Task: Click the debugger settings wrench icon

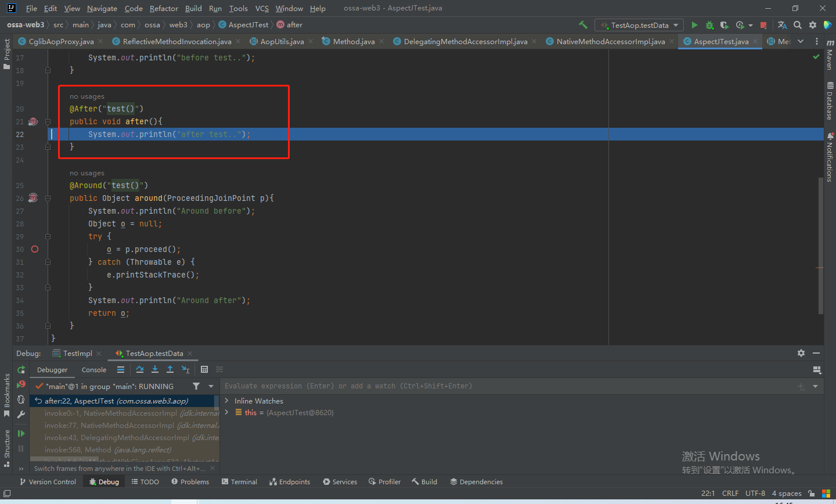Action: tap(21, 415)
